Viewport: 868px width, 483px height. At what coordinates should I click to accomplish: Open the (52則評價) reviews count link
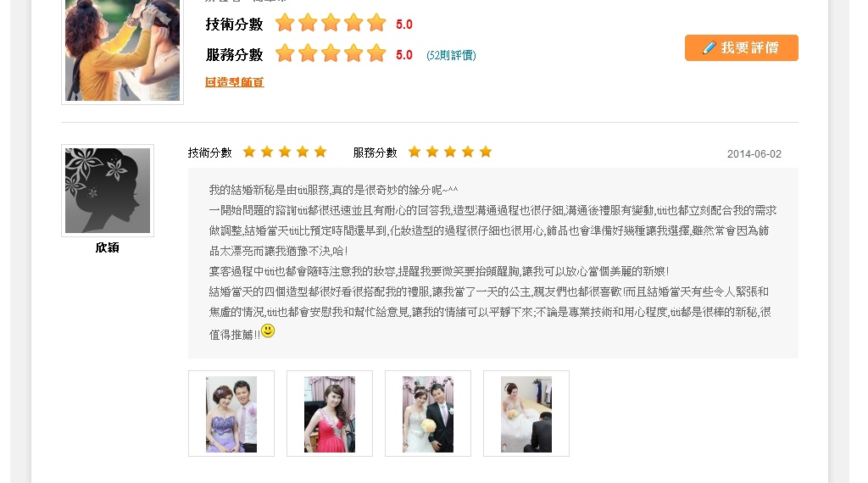click(x=451, y=55)
